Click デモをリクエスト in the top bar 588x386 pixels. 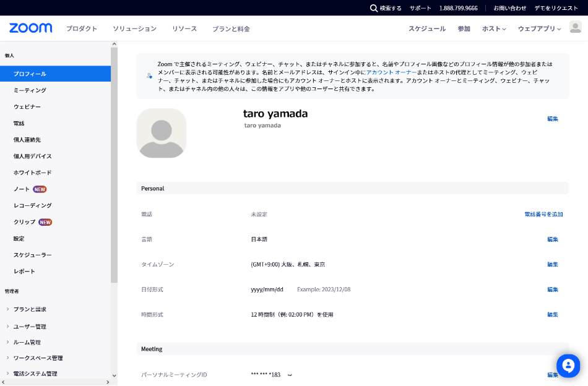556,8
